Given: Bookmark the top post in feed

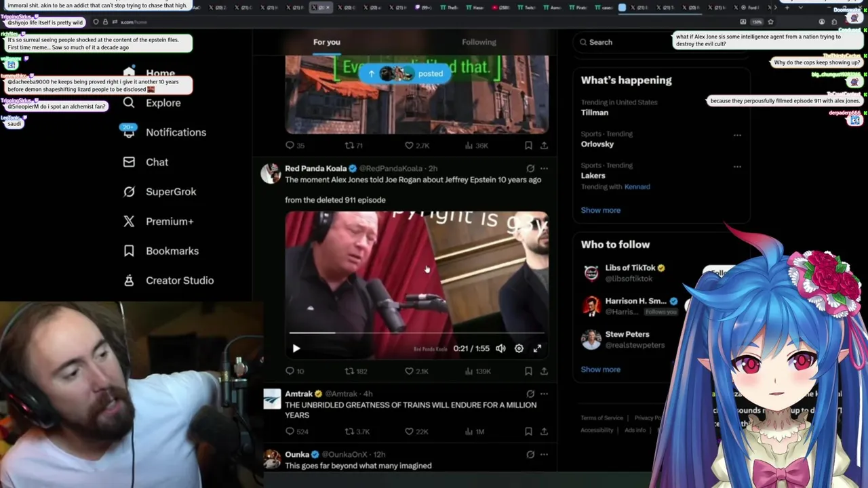Looking at the screenshot, I should [x=528, y=146].
